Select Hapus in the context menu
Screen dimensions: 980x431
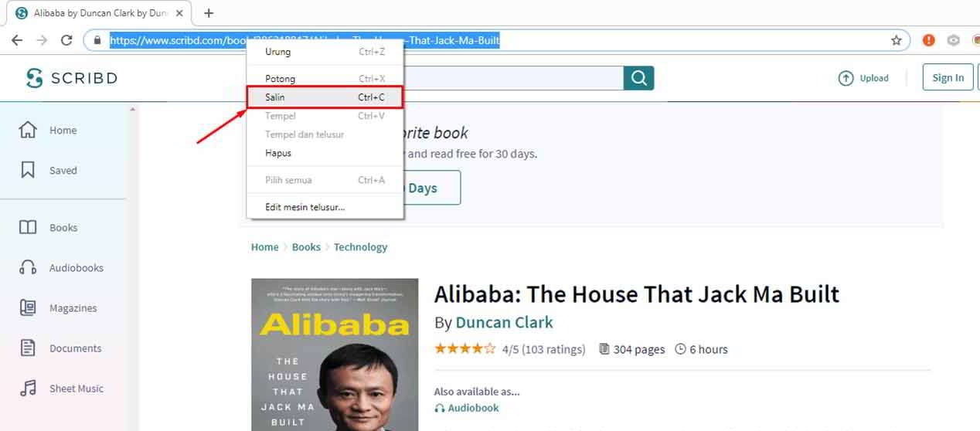point(325,153)
